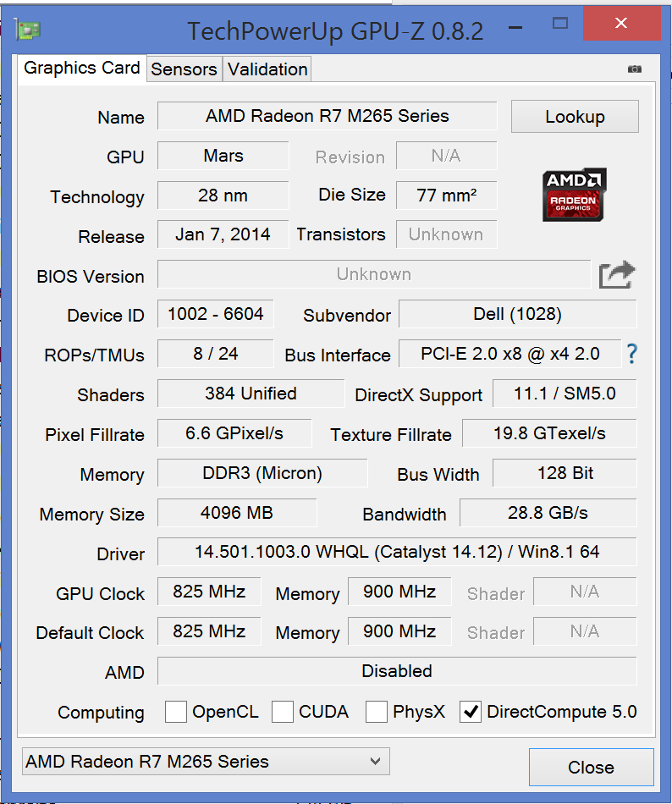Click the AMD Radeon Graphics logo

pyautogui.click(x=575, y=195)
